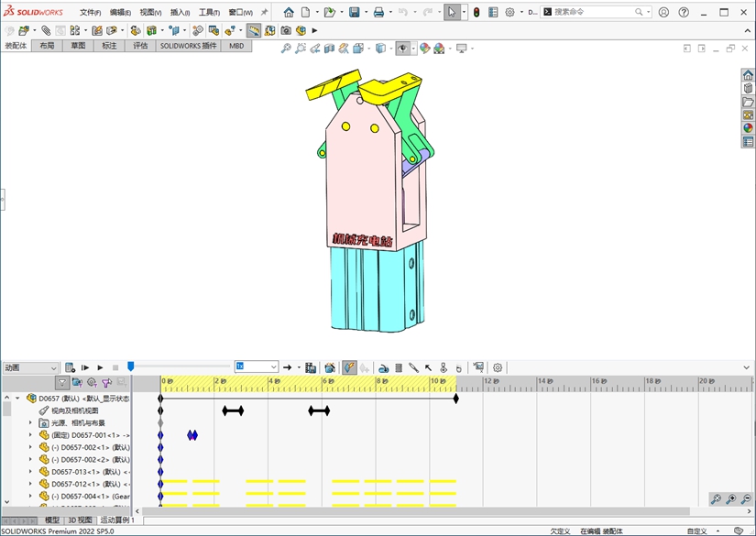Viewport: 756px width, 536px height.
Task: Click the Save Animation icon
Action: (x=311, y=367)
